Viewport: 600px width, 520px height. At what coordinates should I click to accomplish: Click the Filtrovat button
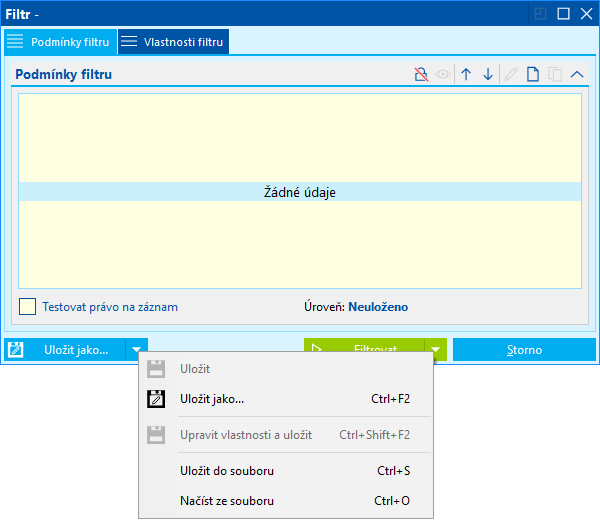point(364,345)
